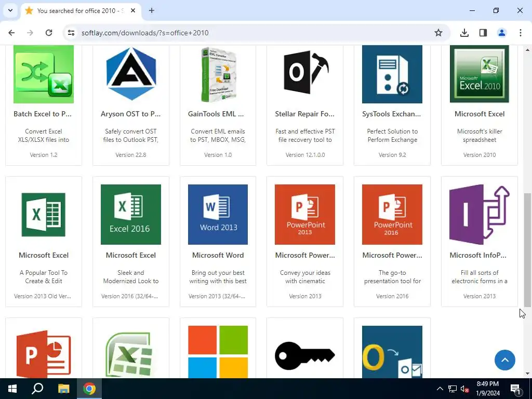Image resolution: width=532 pixels, height=399 pixels.
Task: Expand the tab search dropdown arrow
Action: tap(10, 10)
